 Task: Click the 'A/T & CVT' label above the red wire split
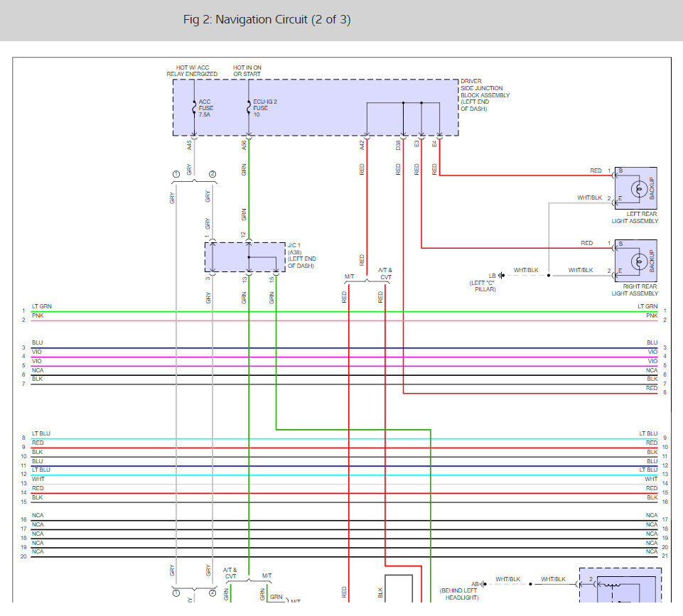coord(385,274)
